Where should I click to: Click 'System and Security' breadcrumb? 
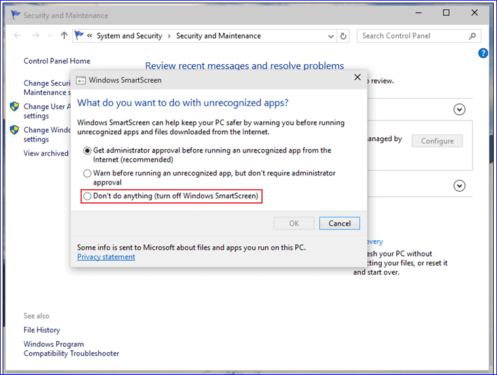click(129, 36)
